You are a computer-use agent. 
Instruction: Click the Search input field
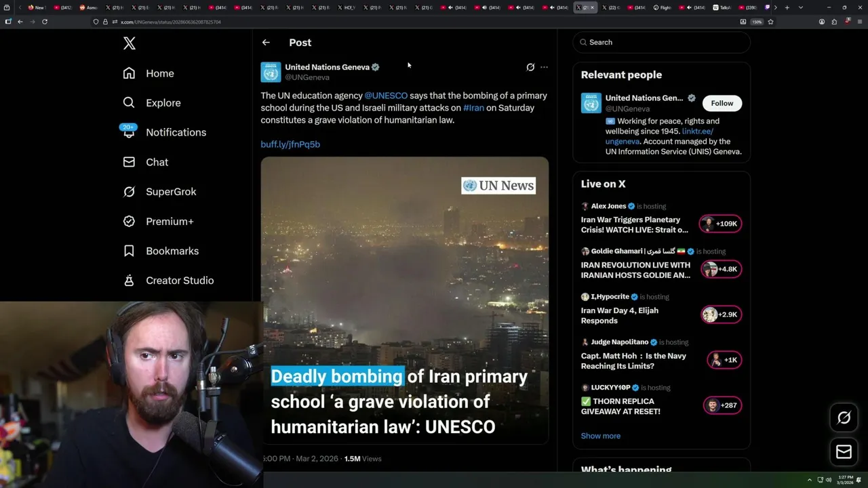click(x=662, y=42)
